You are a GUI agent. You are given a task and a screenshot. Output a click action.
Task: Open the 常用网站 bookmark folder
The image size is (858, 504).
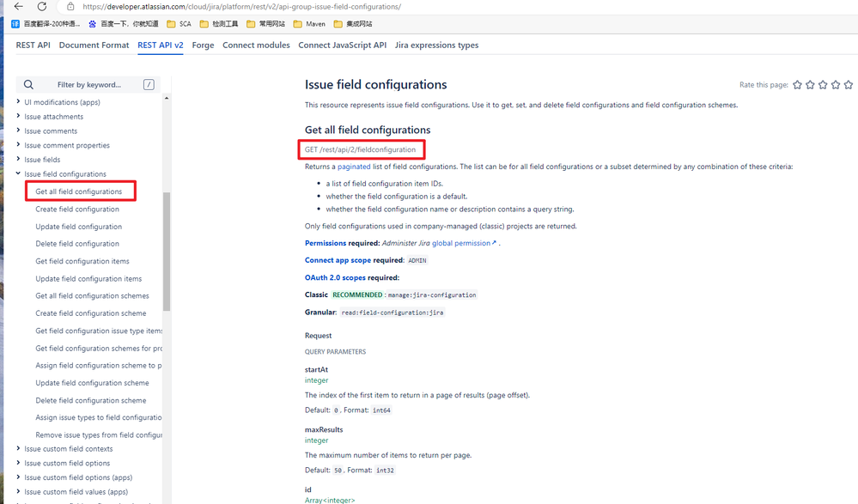[266, 24]
